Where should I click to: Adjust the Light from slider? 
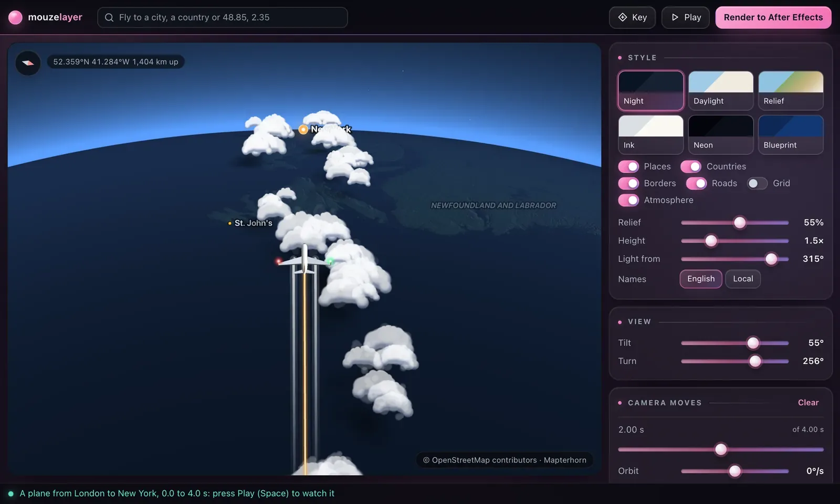735,259
